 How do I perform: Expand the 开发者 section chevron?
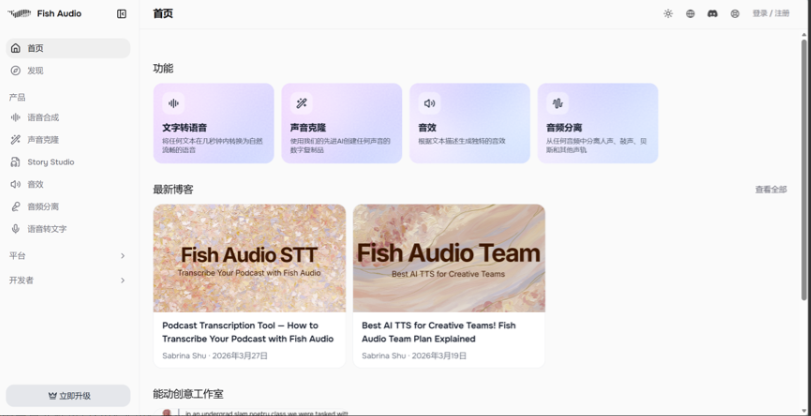pos(123,280)
